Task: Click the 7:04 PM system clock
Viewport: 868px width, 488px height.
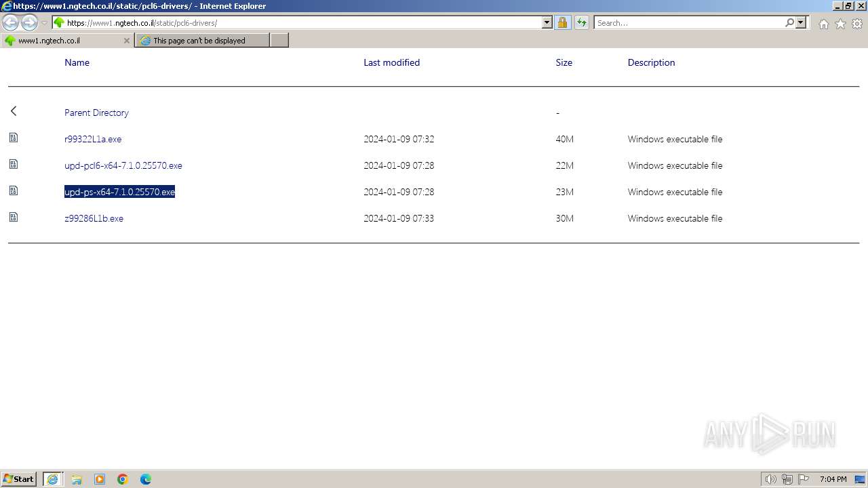Action: [833, 479]
